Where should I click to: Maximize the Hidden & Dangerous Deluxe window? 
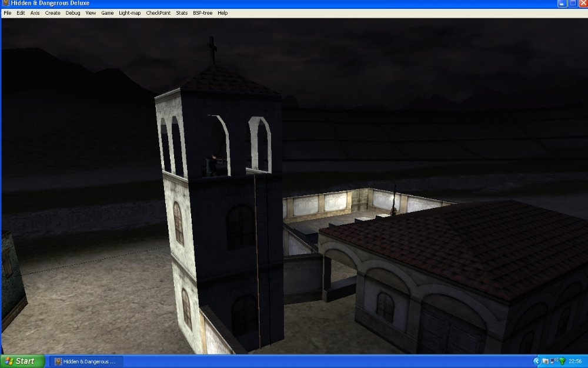[573, 4]
